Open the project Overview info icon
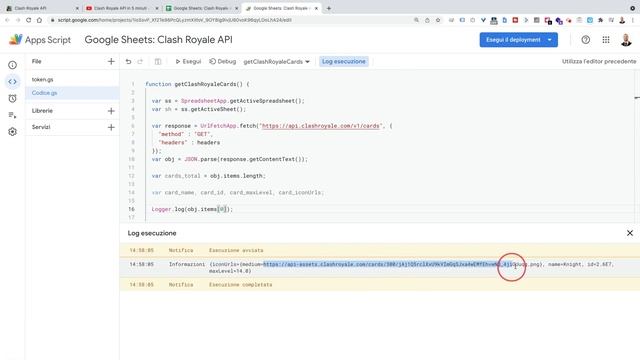This screenshot has width=640, height=360. (x=12, y=65)
